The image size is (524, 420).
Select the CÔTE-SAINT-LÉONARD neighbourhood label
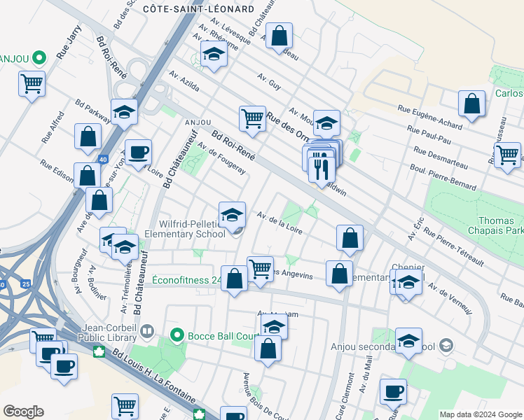pyautogui.click(x=199, y=9)
